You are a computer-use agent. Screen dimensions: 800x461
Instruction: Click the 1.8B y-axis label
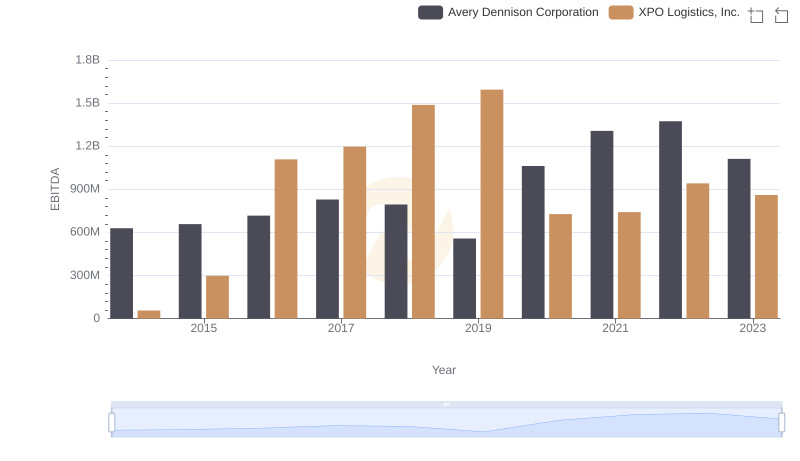tap(87, 60)
